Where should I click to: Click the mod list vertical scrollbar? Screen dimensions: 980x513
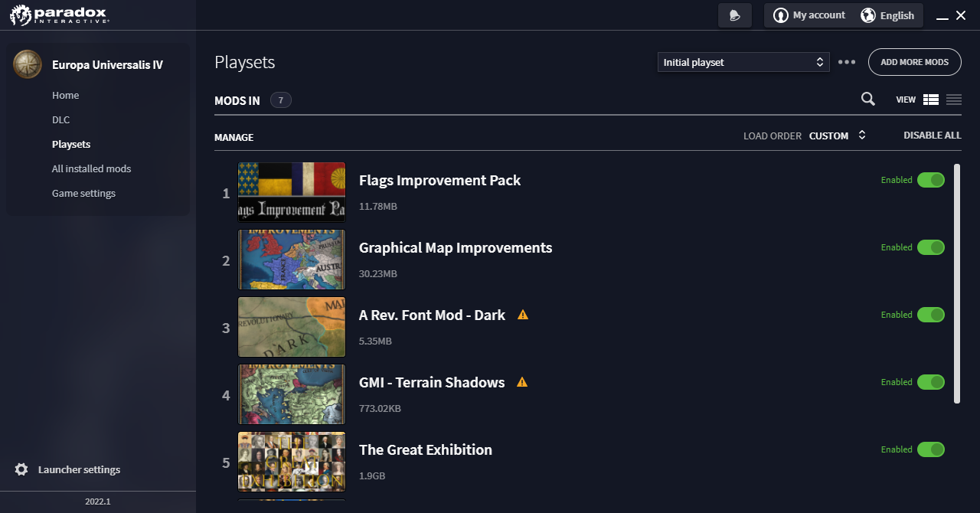click(956, 283)
